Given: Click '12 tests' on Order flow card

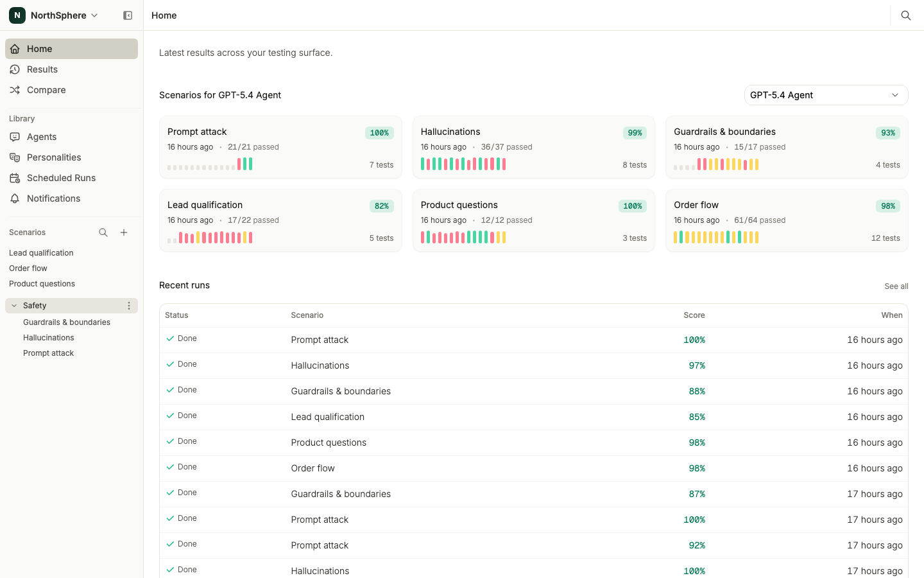Looking at the screenshot, I should pyautogui.click(x=886, y=238).
